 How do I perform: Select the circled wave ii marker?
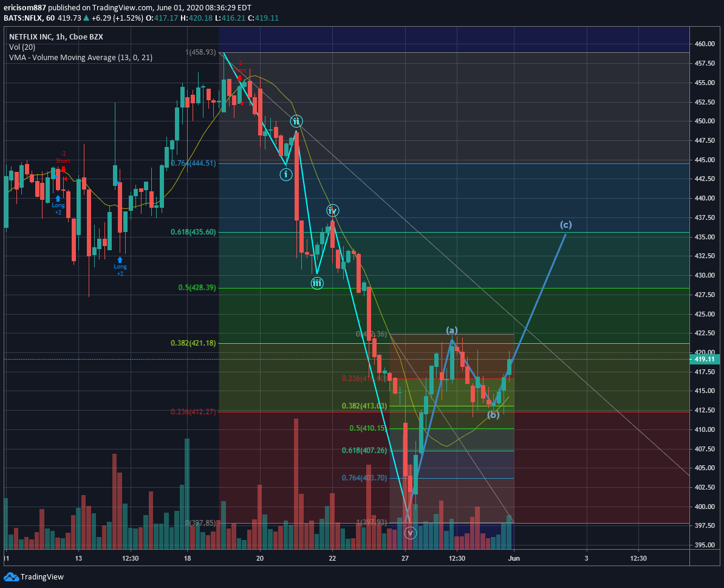296,121
